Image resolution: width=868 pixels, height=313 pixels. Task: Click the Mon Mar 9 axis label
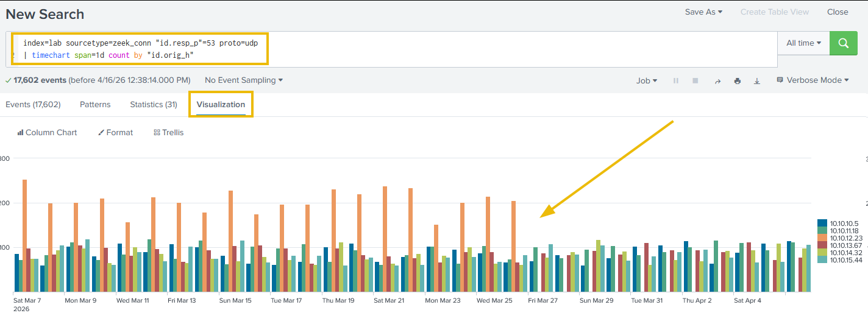click(x=80, y=300)
